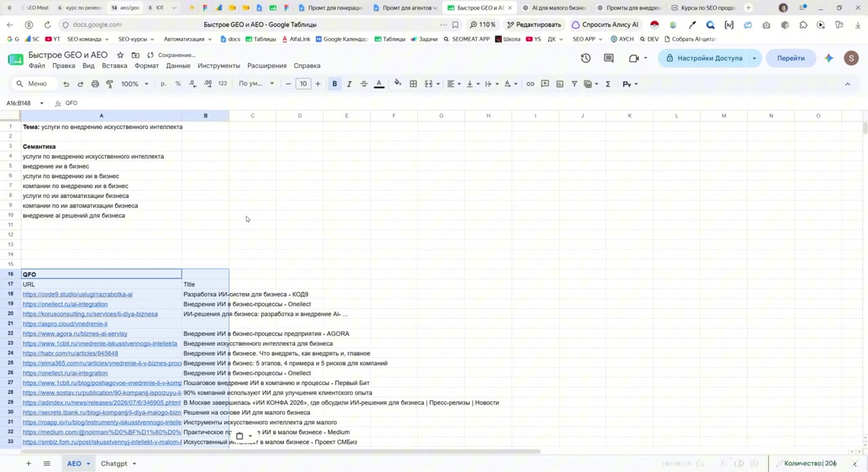
Task: Open the habr.com article link
Action: tap(70, 353)
